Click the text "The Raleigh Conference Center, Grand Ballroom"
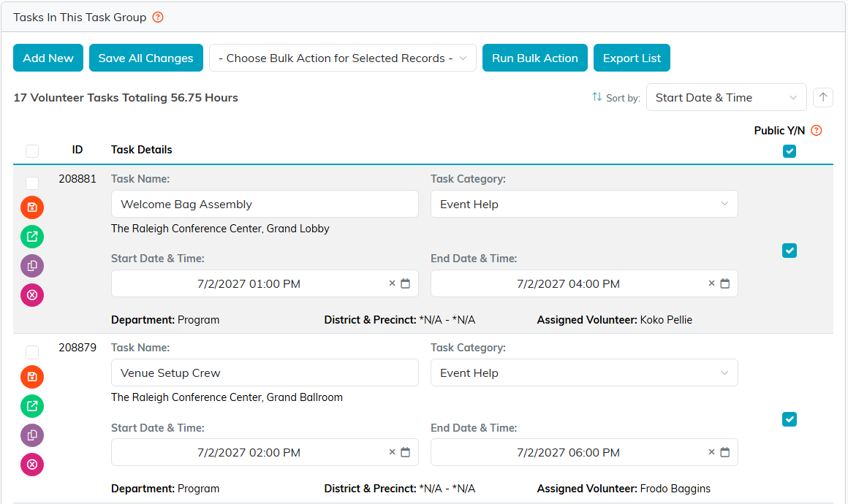The width and height of the screenshot is (848, 504). click(227, 397)
